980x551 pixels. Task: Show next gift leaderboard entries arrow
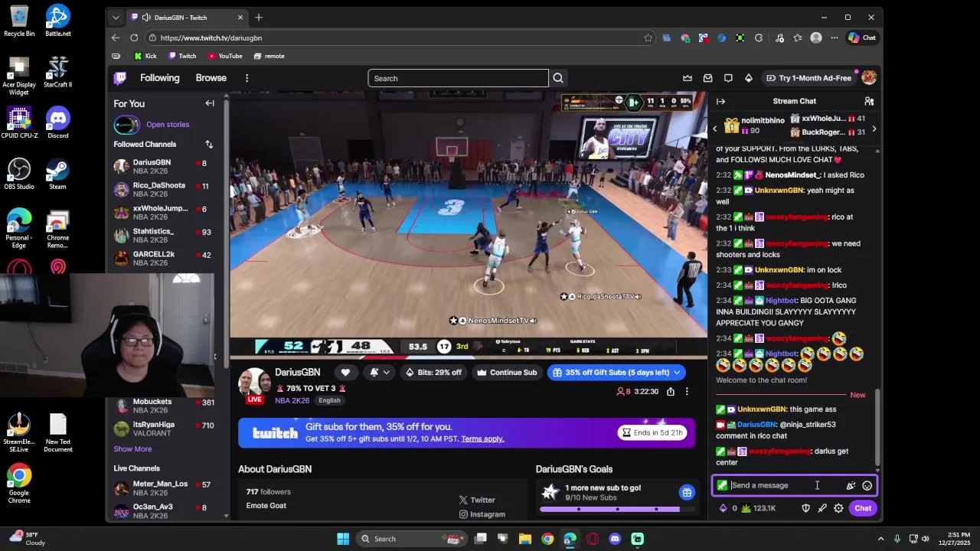pos(874,129)
